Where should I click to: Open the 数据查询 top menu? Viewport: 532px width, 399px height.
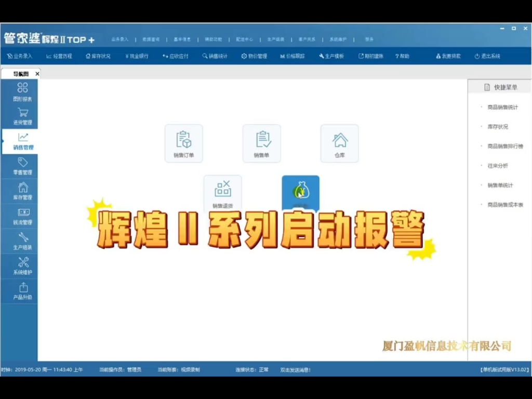[x=151, y=39]
